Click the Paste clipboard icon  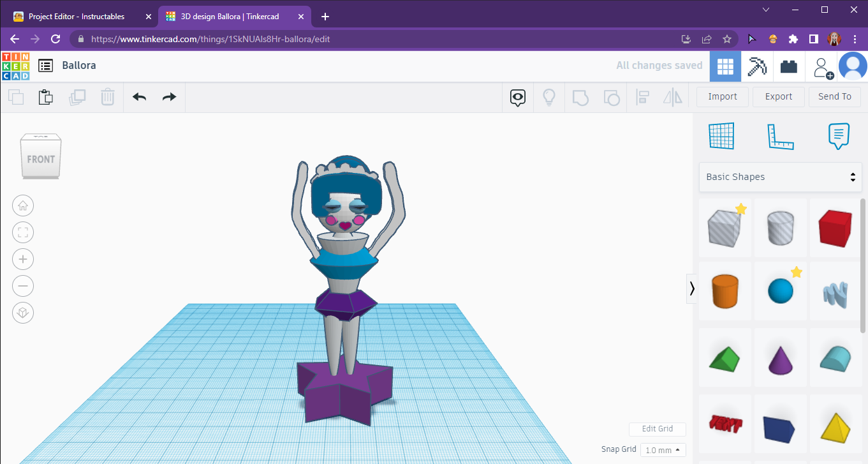tap(46, 97)
